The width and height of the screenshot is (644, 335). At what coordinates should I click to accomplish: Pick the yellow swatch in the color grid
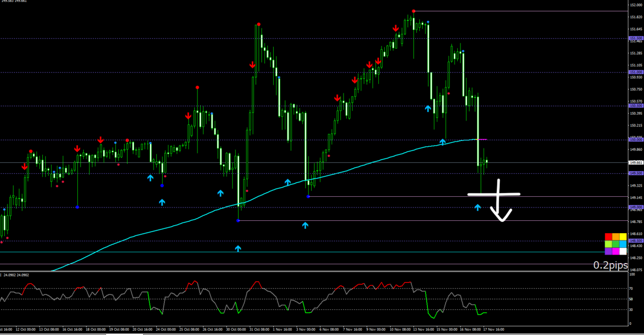(x=623, y=237)
